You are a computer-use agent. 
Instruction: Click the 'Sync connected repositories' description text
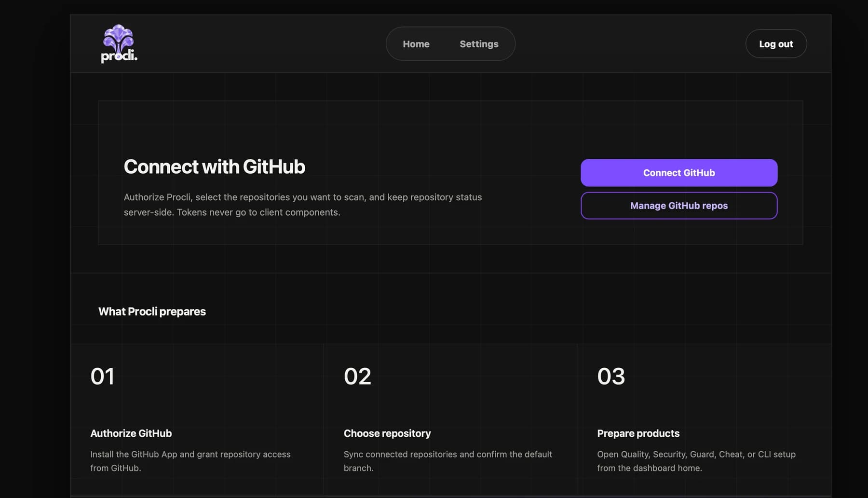click(448, 461)
